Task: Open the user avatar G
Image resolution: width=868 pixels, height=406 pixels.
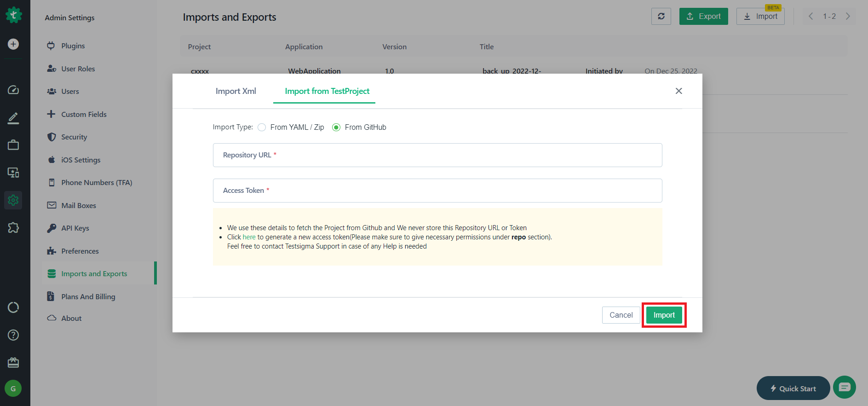Action: (x=13, y=389)
